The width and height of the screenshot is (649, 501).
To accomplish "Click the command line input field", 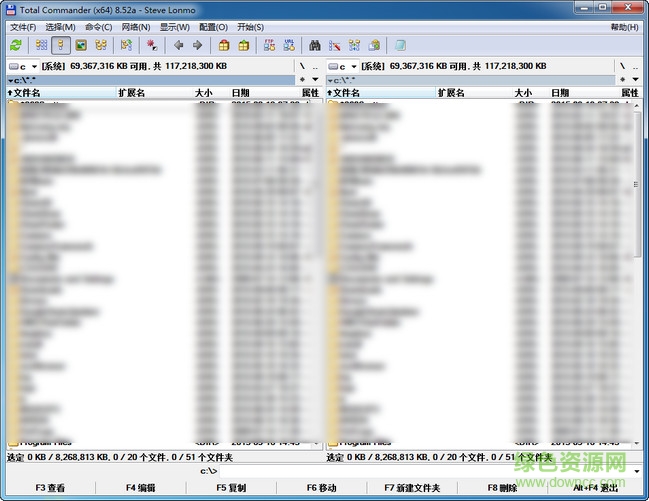I will (425, 471).
